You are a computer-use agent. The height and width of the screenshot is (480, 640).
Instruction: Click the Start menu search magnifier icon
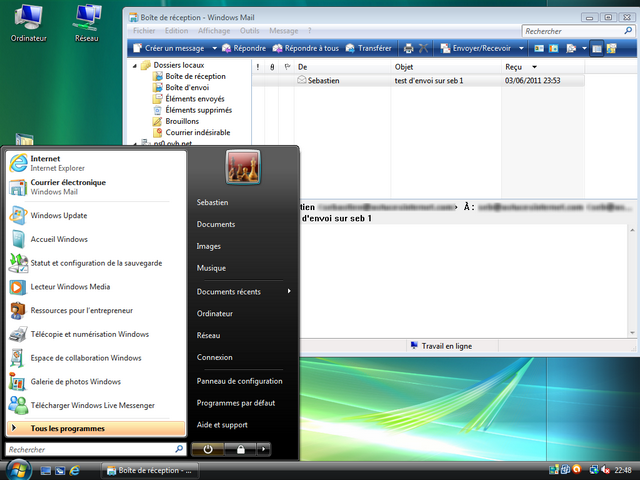click(x=179, y=449)
